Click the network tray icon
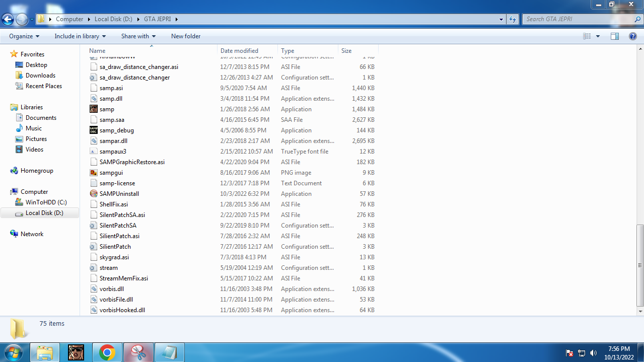 [582, 353]
